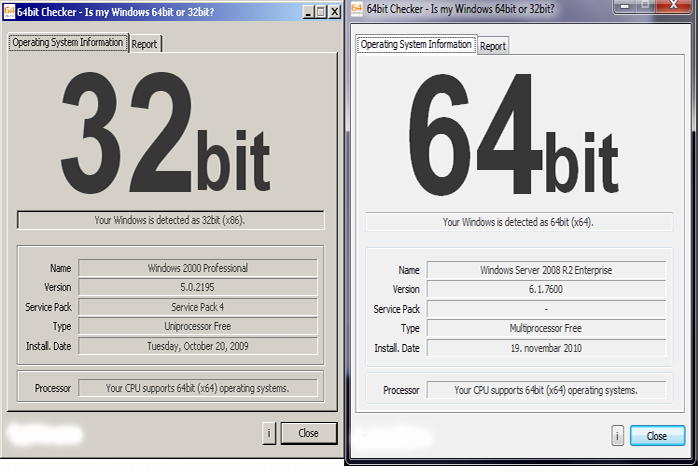This screenshot has width=700, height=472.
Task: Click the 'Version' label in the 64bit window
Action: [x=406, y=289]
